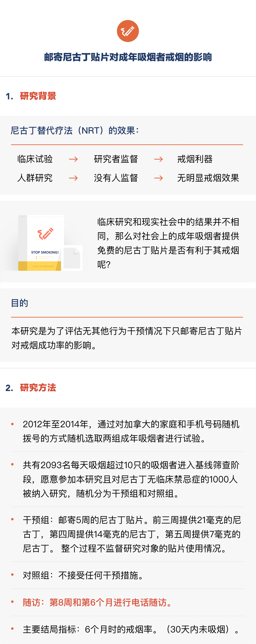Click the 尼古丁替代疗法（NRT）的效果 heading
The height and width of the screenshot is (644, 256).
pyautogui.click(x=74, y=130)
